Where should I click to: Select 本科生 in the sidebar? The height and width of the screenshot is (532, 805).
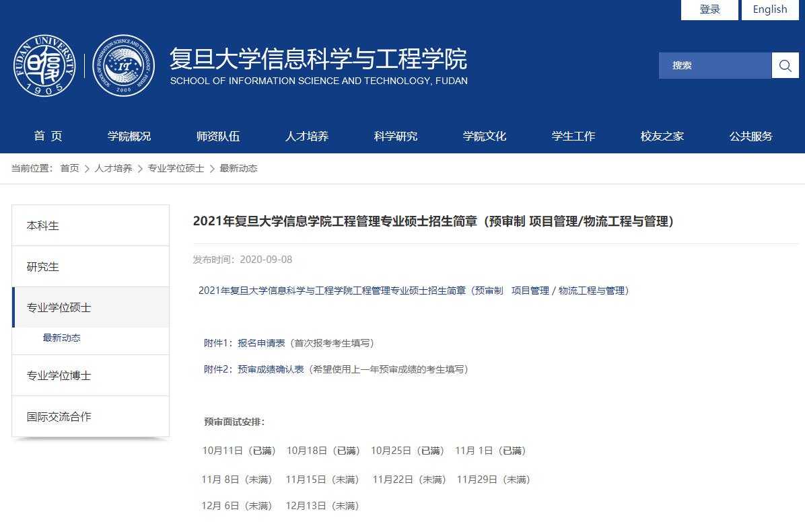pyautogui.click(x=43, y=225)
